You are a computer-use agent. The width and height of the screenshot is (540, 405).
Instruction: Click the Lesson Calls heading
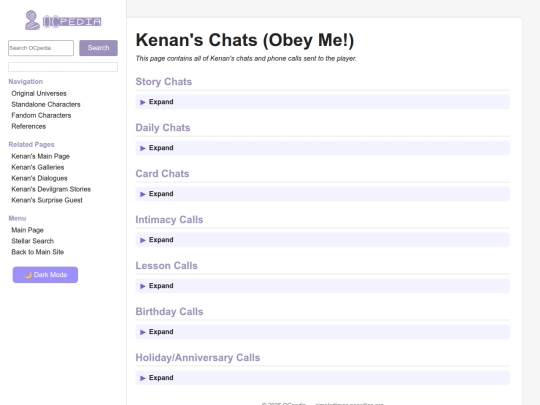(166, 266)
